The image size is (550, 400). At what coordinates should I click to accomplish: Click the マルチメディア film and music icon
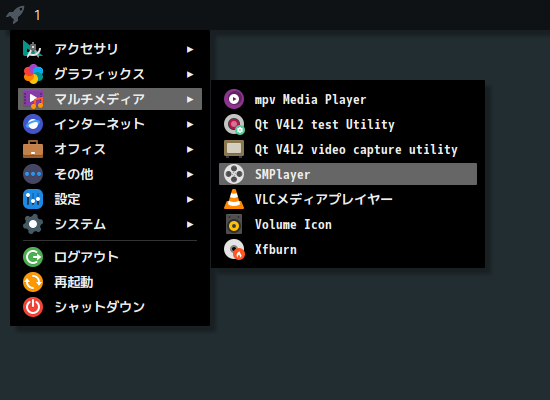click(x=33, y=99)
